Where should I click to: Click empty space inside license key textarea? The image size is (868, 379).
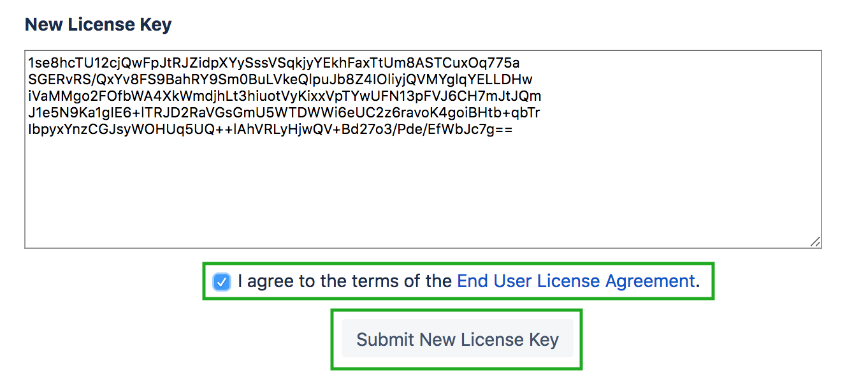(423, 191)
